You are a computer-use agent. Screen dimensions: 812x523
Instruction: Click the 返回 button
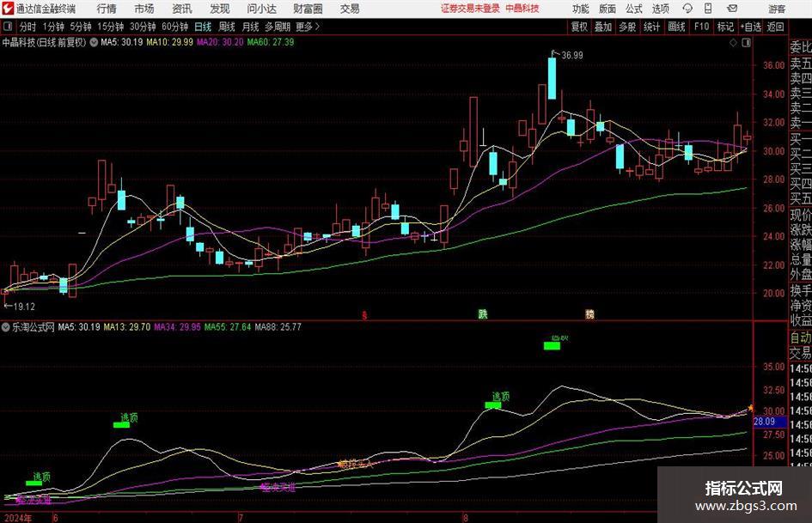pos(775,27)
